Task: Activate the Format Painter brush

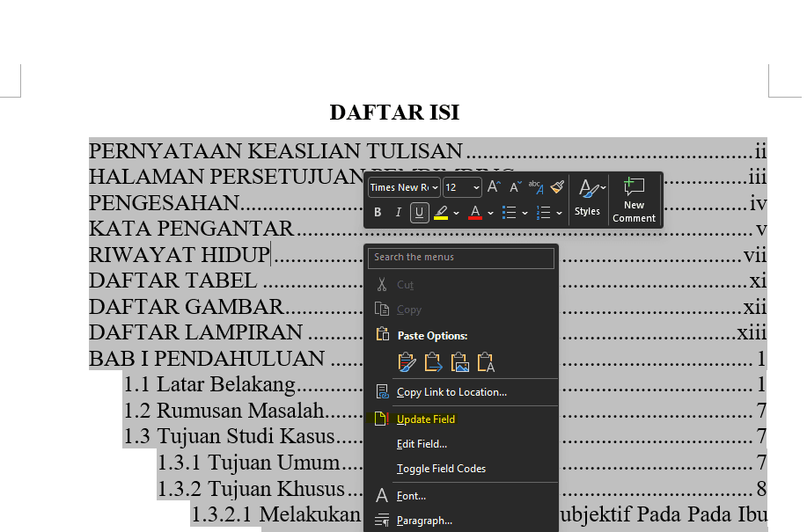Action: pos(557,187)
